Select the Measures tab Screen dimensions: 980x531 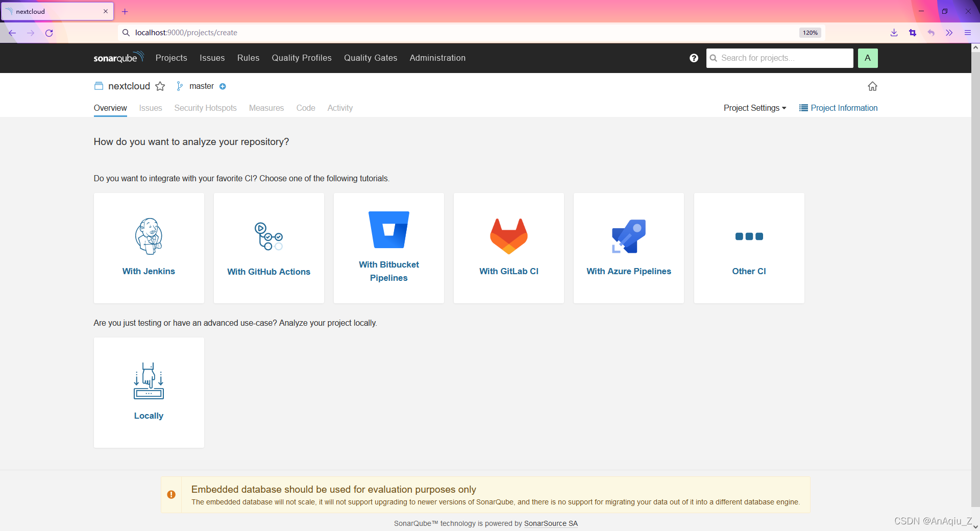pos(266,108)
